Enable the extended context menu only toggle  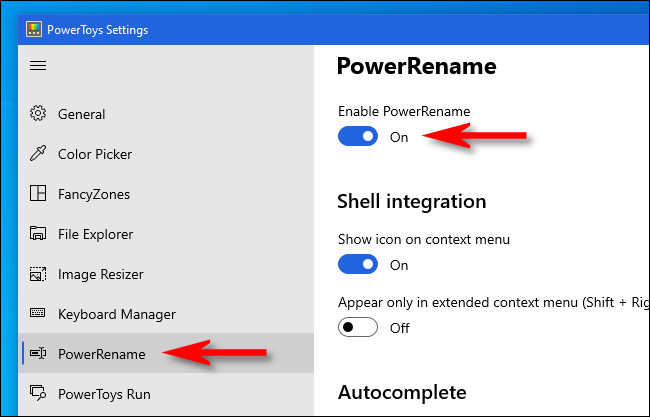[358, 327]
